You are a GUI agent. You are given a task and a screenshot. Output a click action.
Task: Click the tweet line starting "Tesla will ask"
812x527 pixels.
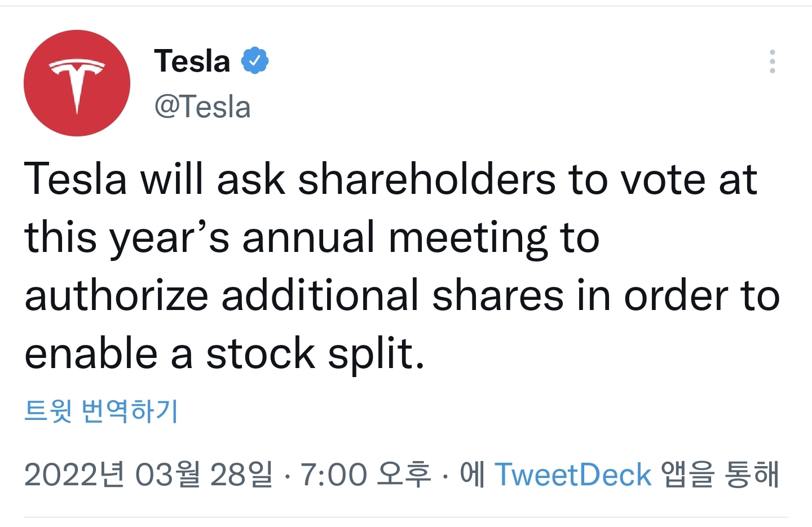390,180
